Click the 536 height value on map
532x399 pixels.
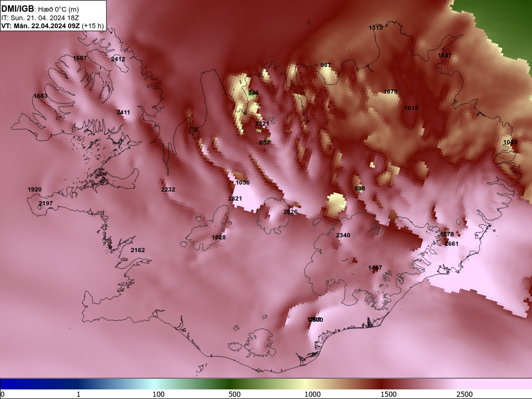(x=253, y=93)
